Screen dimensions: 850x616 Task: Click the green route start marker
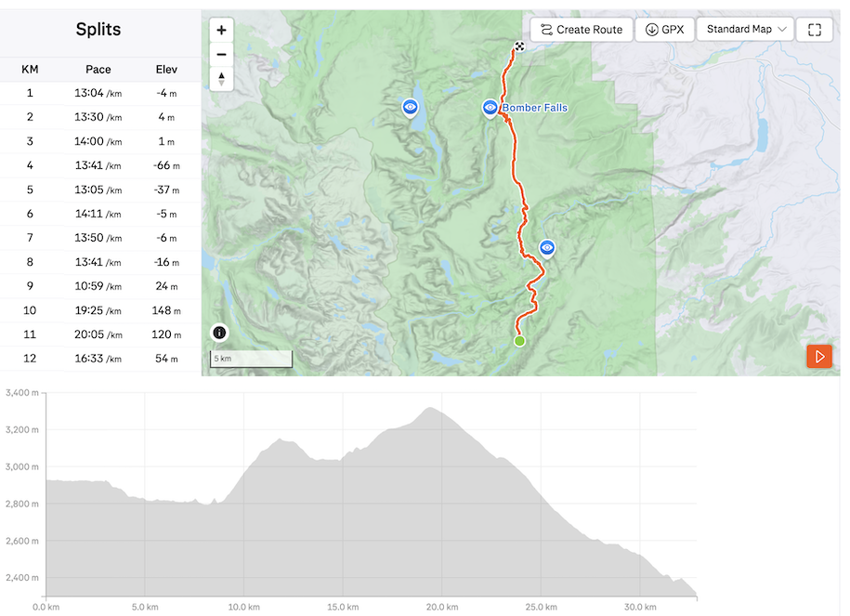pyautogui.click(x=519, y=341)
